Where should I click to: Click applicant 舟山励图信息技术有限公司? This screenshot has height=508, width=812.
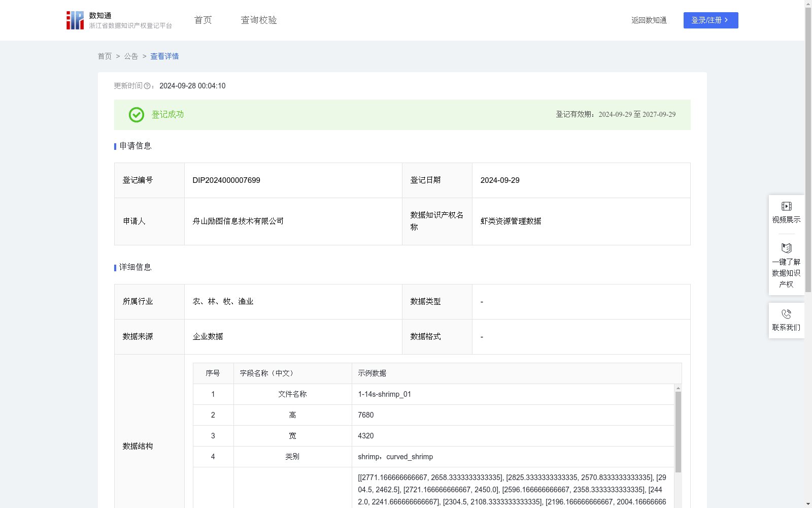coord(238,221)
